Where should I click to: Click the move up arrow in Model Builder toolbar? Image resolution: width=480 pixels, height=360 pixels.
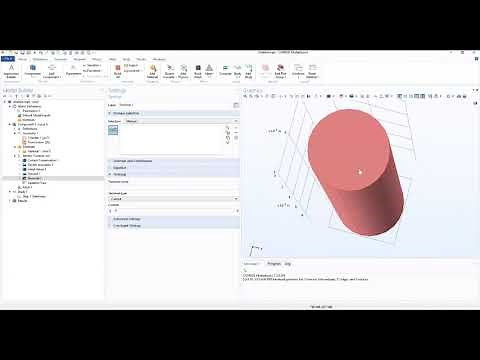(16, 96)
